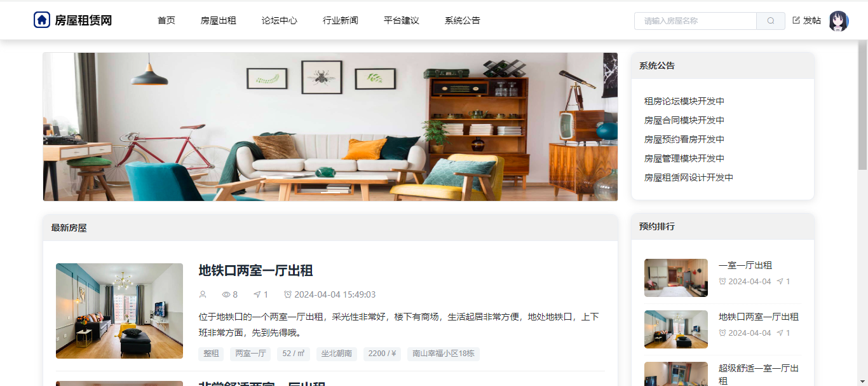Go to 论坛中心 in navigation
This screenshot has width=868, height=386.
280,20
